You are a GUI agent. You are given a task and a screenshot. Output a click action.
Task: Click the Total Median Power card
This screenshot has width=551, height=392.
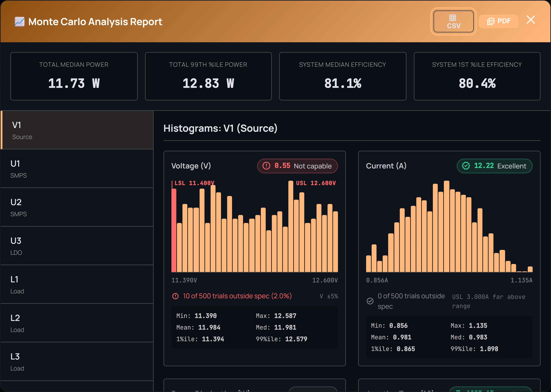tap(74, 76)
